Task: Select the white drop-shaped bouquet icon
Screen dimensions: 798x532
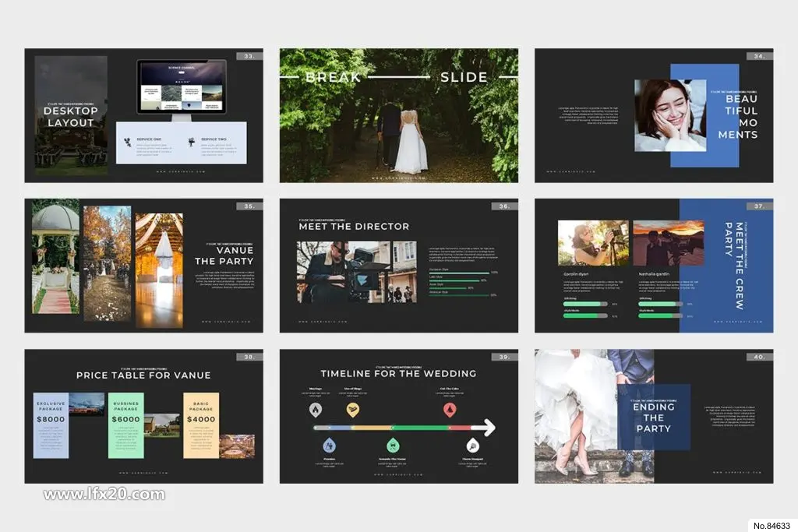Action: 473,445
